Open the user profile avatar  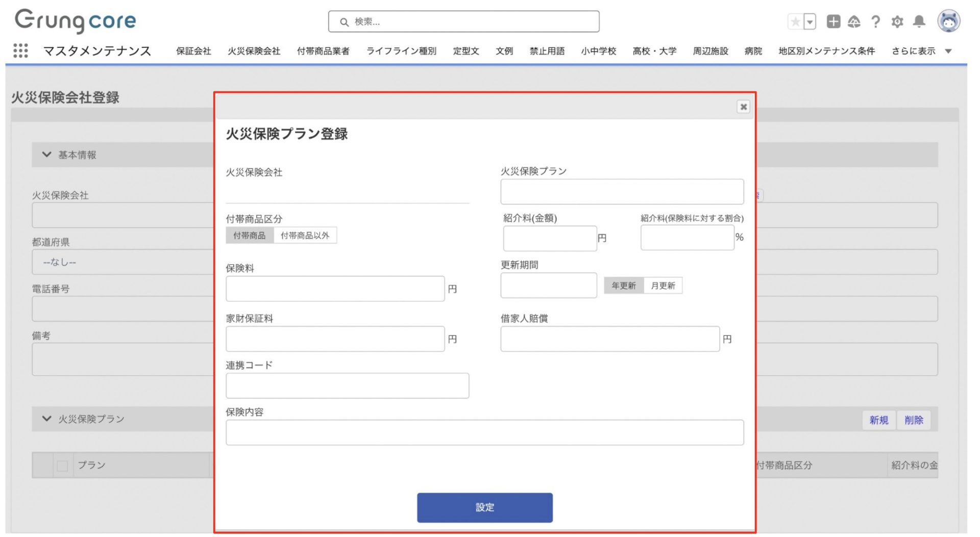click(x=948, y=21)
